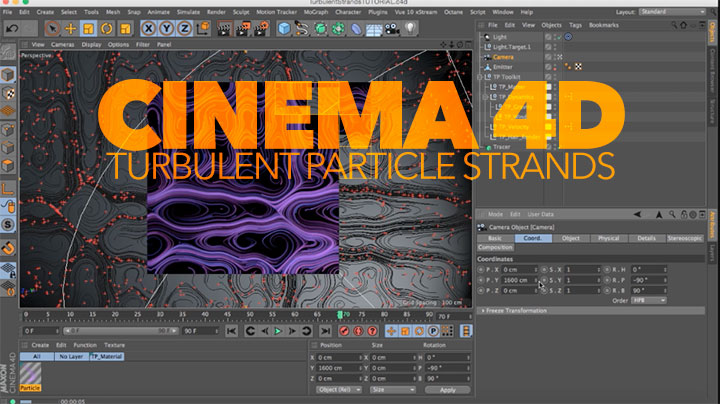
Task: Click the Light target tag
Action: tap(568, 37)
